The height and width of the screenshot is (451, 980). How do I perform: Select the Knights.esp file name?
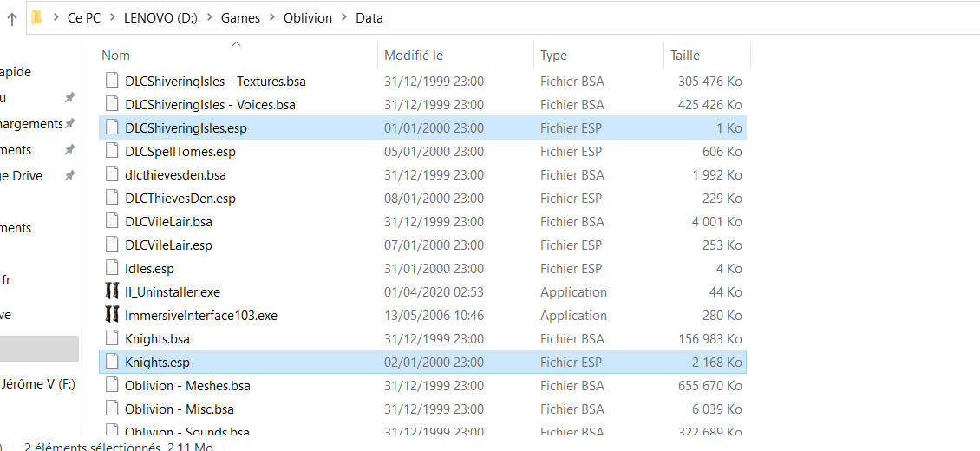click(x=157, y=363)
